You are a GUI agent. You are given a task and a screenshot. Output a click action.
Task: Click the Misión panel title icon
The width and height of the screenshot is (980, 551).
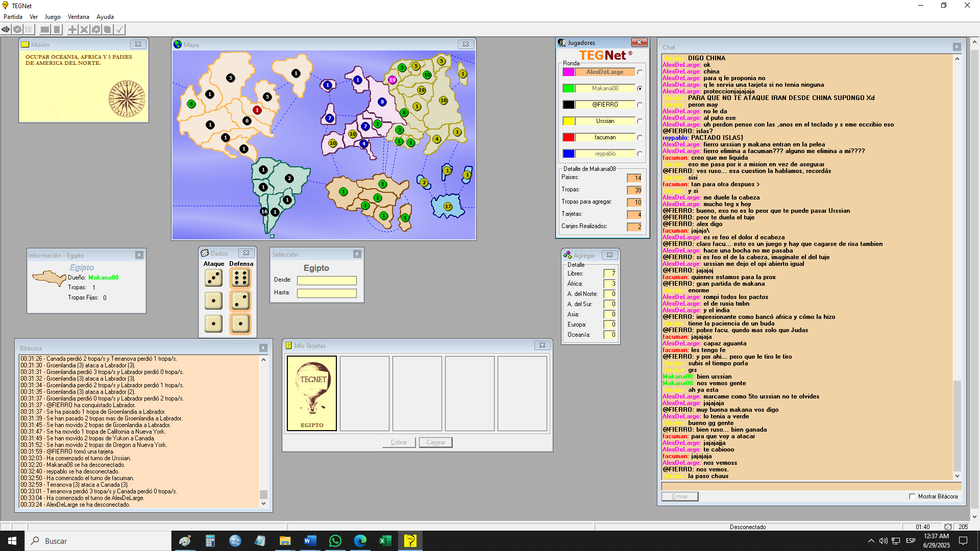click(25, 44)
